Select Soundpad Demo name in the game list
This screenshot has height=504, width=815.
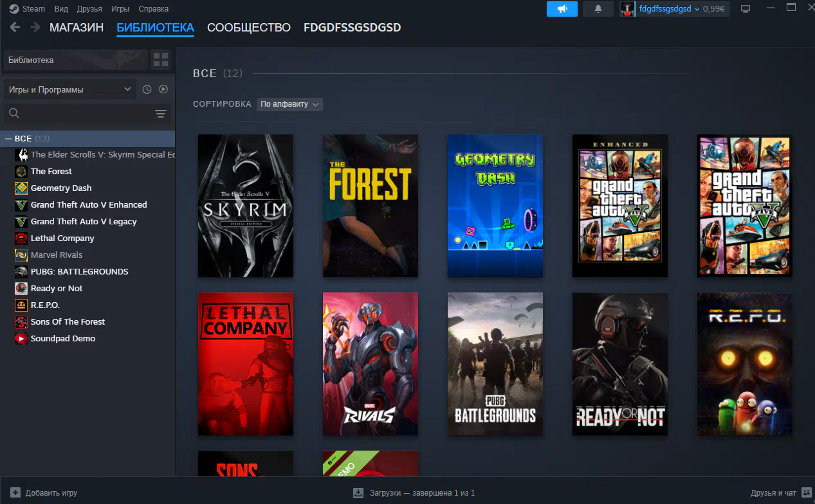pyautogui.click(x=63, y=338)
